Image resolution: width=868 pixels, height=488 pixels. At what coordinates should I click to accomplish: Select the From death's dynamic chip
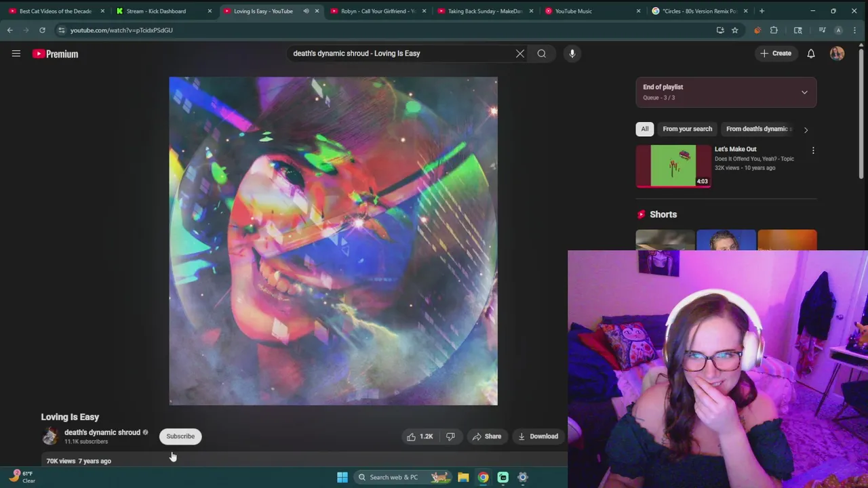coord(758,129)
